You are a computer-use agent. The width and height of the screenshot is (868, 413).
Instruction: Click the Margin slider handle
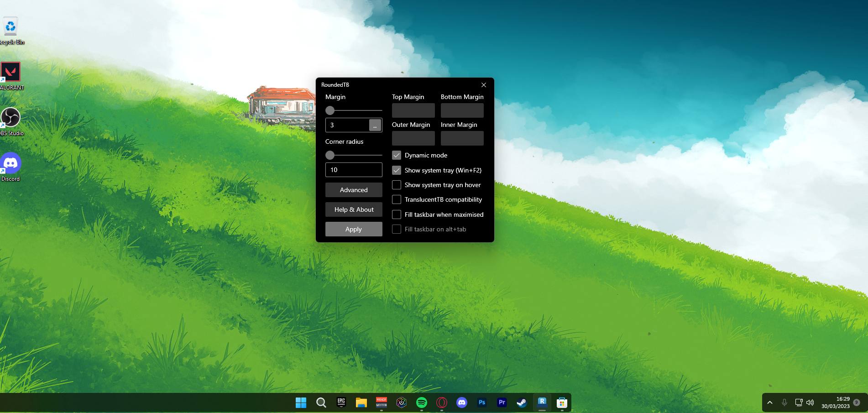coord(330,110)
